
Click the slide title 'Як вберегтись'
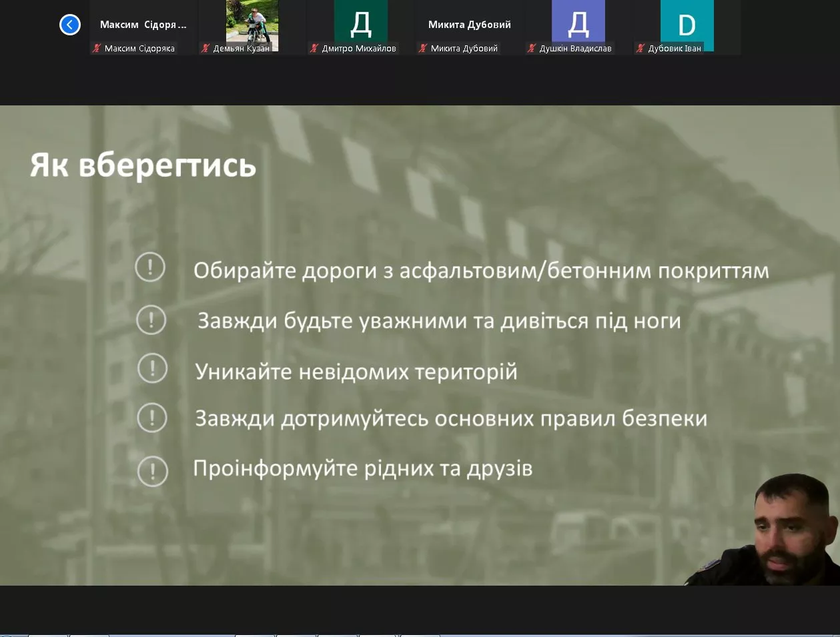pos(143,165)
